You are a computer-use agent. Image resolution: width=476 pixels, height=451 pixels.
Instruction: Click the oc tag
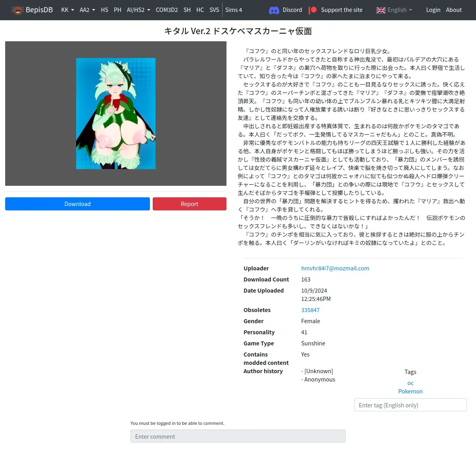click(x=411, y=383)
